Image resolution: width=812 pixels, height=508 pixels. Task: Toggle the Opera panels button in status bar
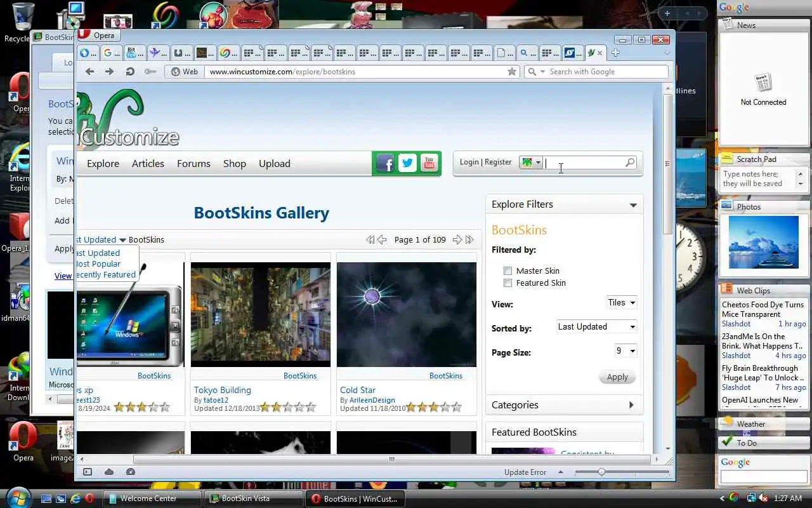(x=88, y=472)
